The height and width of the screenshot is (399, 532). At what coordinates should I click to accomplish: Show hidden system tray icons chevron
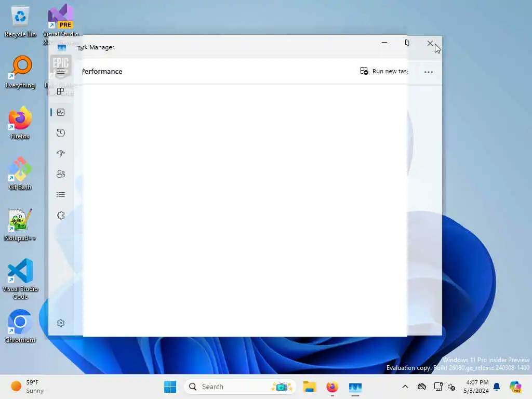click(x=405, y=387)
